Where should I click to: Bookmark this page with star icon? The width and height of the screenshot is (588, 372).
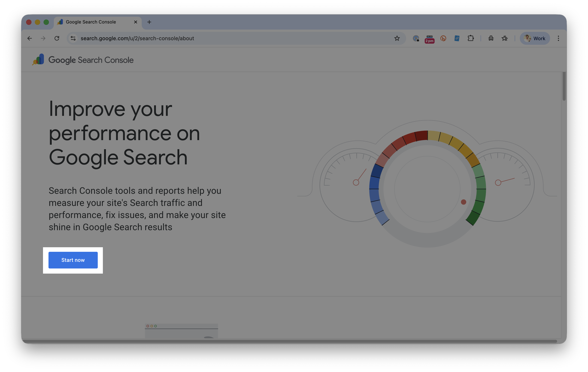pos(397,38)
